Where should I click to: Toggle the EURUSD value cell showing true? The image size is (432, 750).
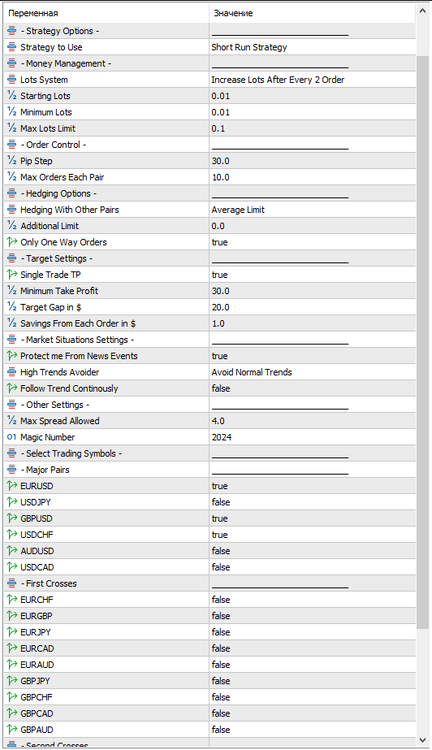click(312, 486)
